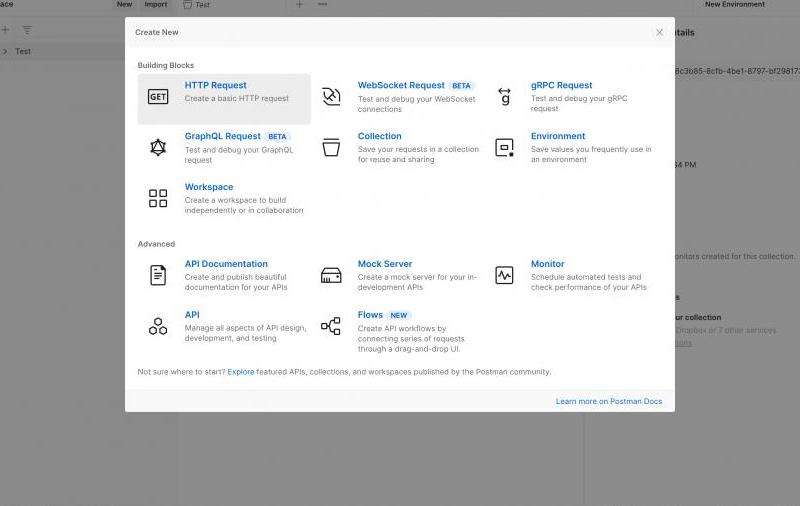Click the Workspace grid icon
The image size is (800, 506).
[x=158, y=198]
